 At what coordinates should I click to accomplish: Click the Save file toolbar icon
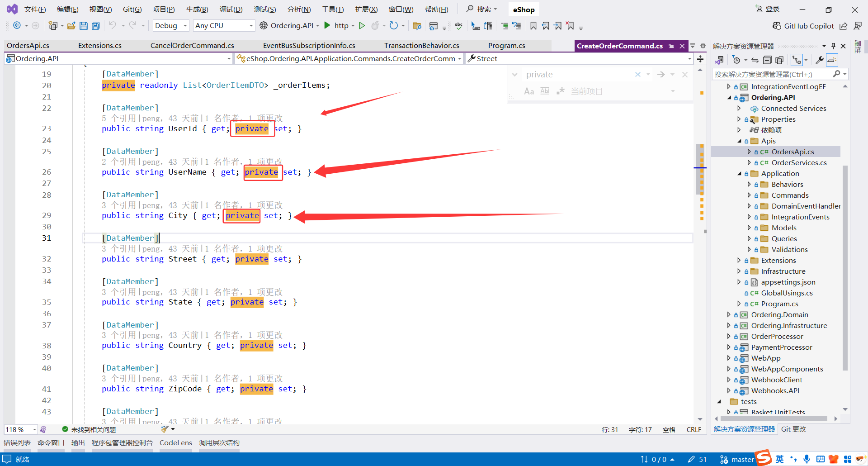(84, 26)
